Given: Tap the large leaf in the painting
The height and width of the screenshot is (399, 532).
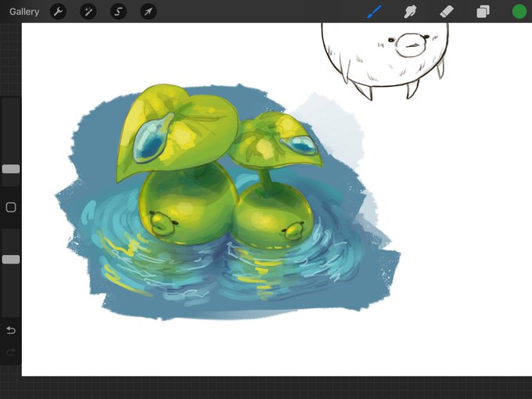Looking at the screenshot, I should tap(177, 132).
